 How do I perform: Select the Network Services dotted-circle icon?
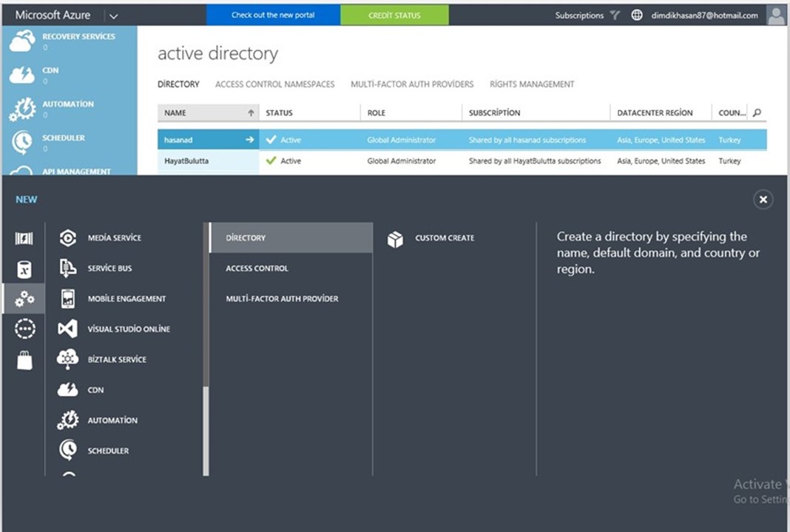pos(24,329)
